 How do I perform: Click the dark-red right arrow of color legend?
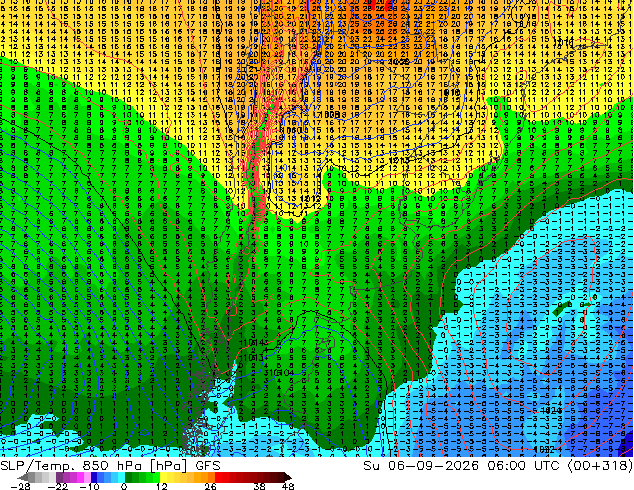(x=287, y=477)
